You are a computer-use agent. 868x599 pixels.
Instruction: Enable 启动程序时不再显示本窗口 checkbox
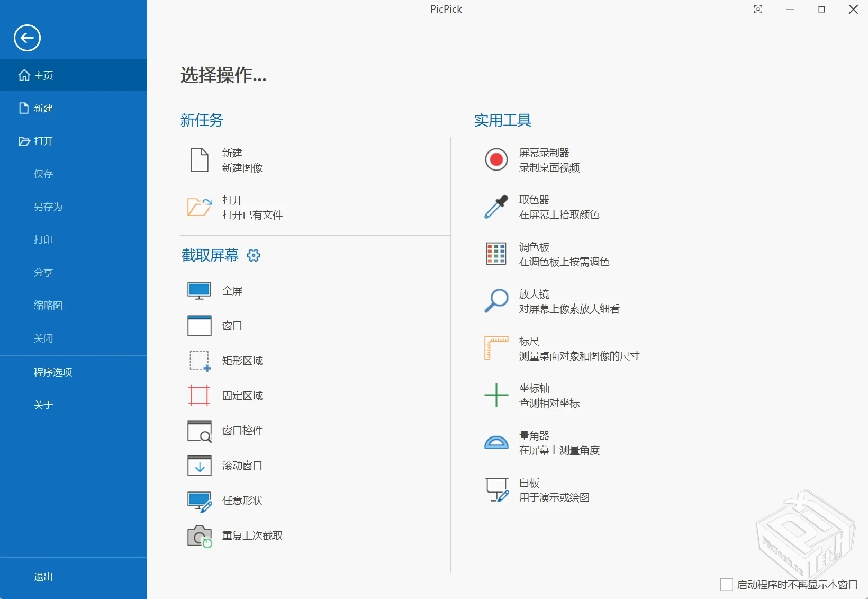click(x=727, y=585)
